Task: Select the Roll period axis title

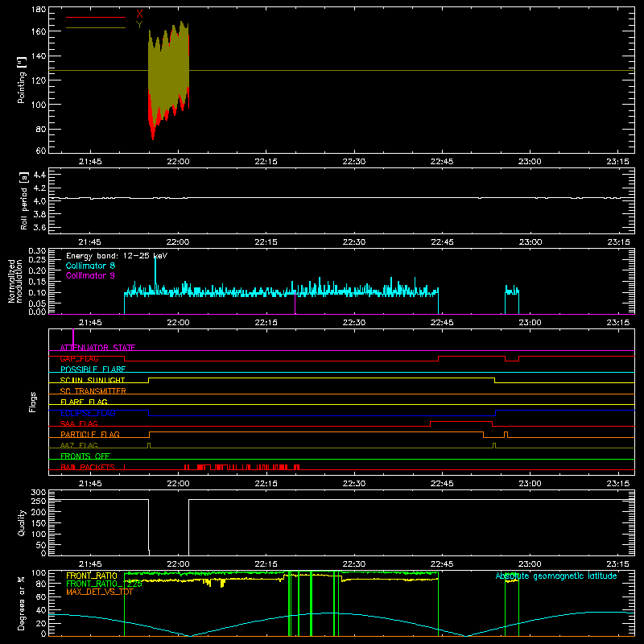Action: point(24,200)
